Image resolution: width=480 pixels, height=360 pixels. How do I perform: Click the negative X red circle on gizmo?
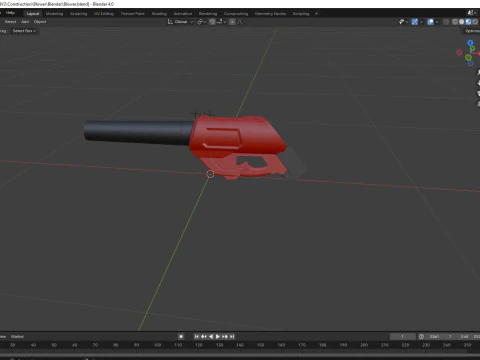pyautogui.click(x=459, y=52)
